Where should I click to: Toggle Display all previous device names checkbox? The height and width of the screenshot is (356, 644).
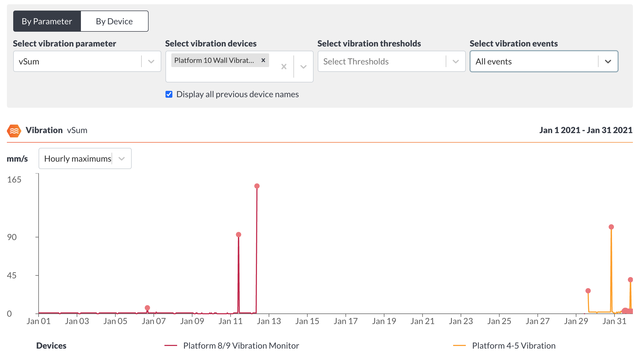tap(169, 94)
